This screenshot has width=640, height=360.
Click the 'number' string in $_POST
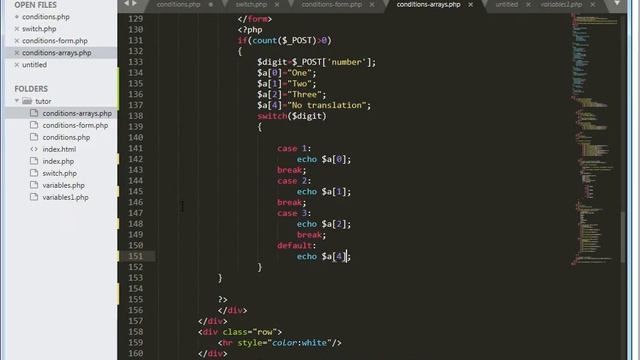(347, 62)
